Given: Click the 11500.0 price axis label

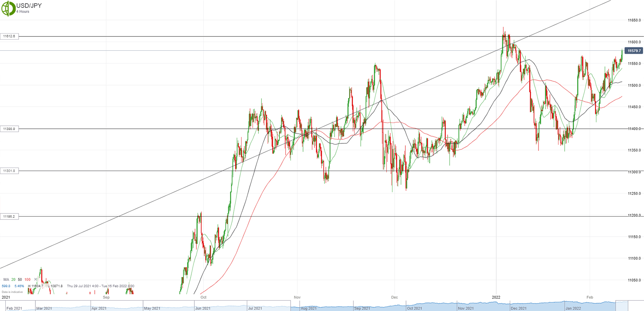Looking at the screenshot, I should pyautogui.click(x=634, y=85).
